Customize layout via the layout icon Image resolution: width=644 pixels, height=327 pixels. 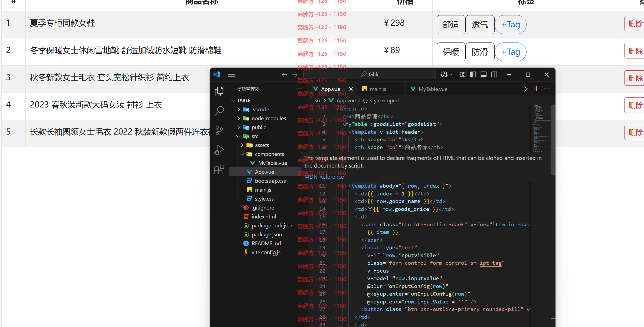(x=463, y=74)
